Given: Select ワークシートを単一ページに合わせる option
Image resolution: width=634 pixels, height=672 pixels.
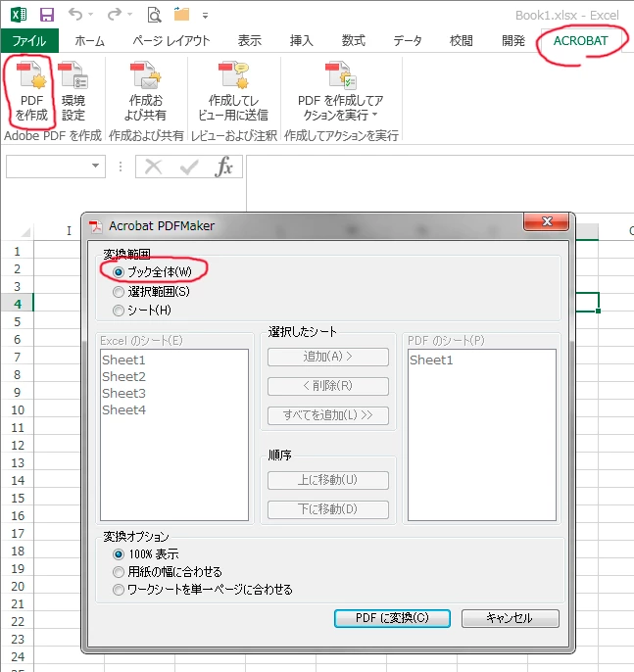Looking at the screenshot, I should tap(119, 590).
